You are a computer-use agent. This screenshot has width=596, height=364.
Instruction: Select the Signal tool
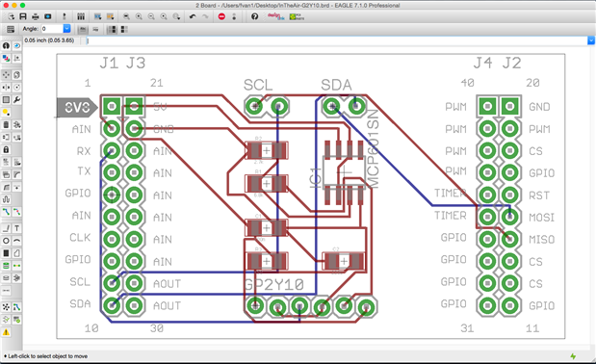click(x=16, y=266)
